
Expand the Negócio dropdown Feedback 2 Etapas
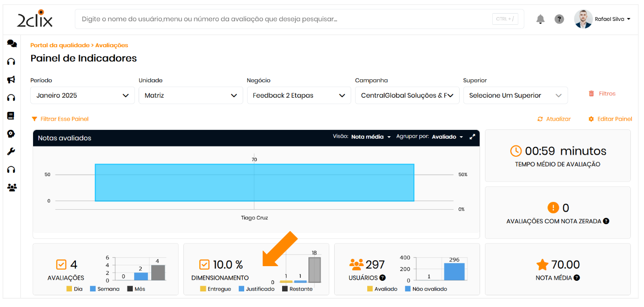click(x=299, y=95)
